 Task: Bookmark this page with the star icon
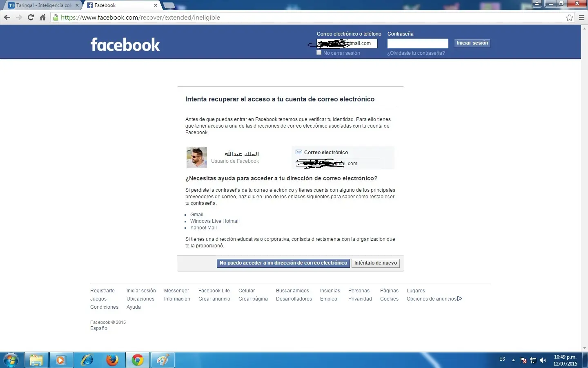coord(569,18)
